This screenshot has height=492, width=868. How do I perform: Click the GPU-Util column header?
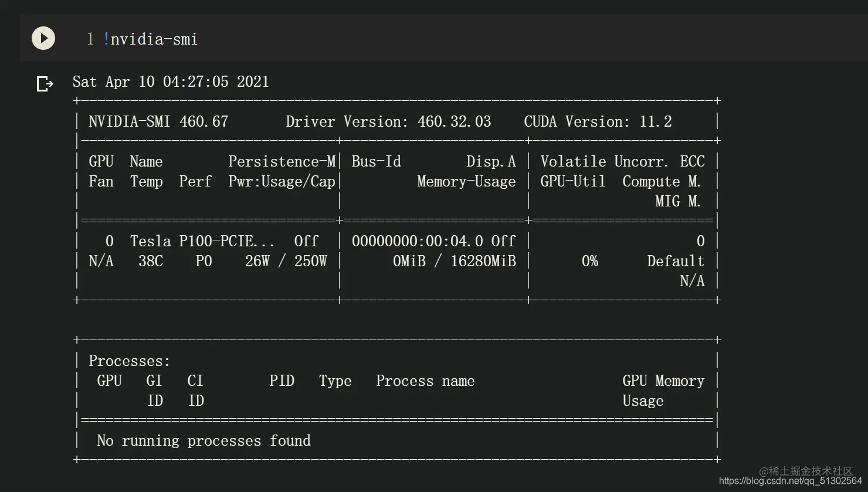tap(572, 181)
